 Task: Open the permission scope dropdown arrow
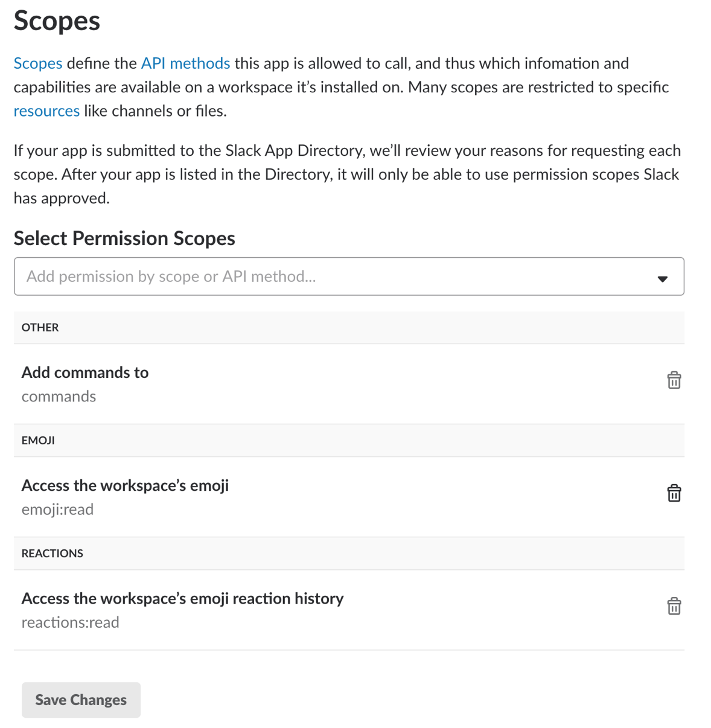[662, 278]
